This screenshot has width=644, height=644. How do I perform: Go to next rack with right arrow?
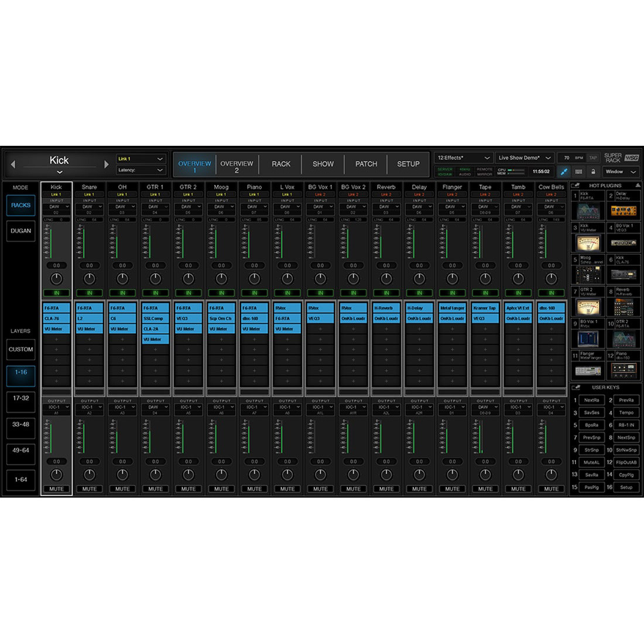point(106,165)
